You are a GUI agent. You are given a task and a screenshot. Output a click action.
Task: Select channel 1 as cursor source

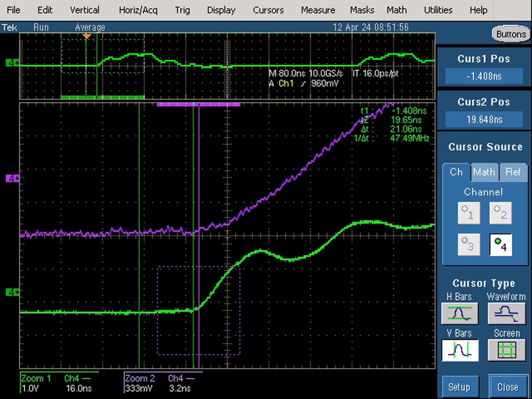point(468,212)
